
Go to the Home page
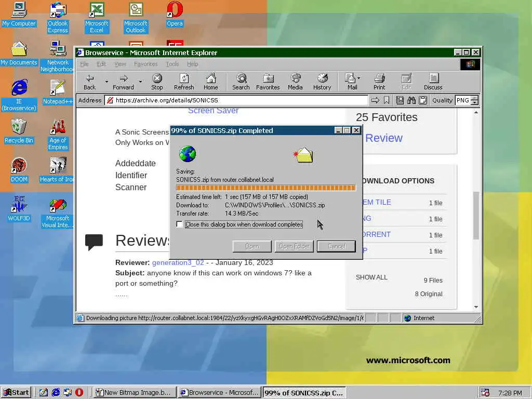pos(211,82)
